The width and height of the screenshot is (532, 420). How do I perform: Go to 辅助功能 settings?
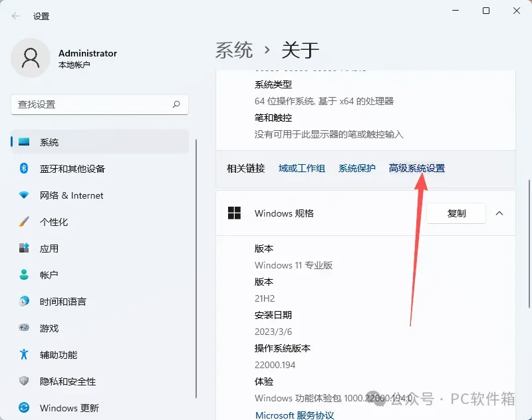[100, 355]
